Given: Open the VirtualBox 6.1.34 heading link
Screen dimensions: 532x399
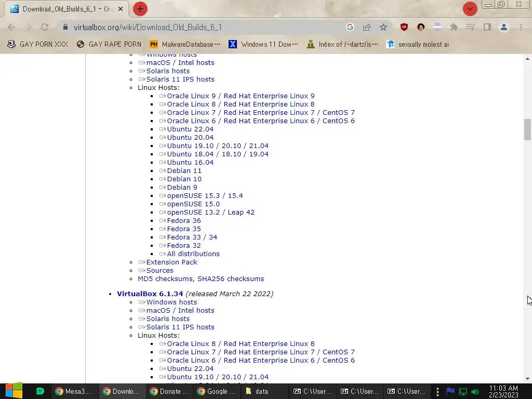Looking at the screenshot, I should pos(150,294).
